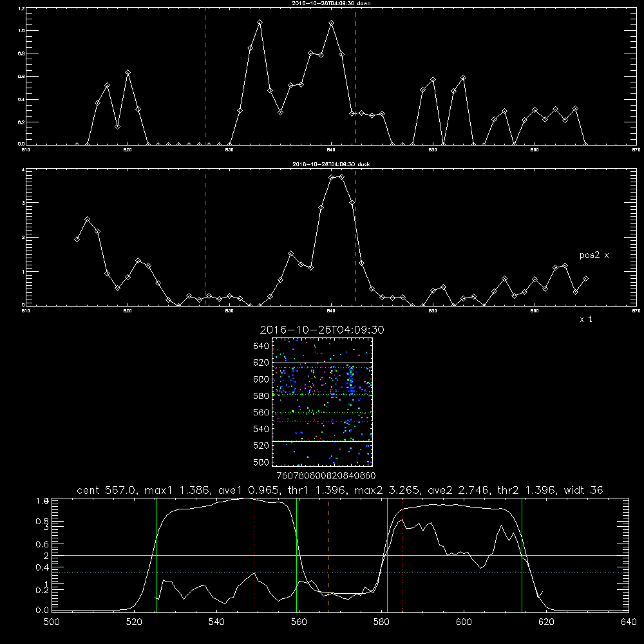
Task: Click the scatter image x-axis tick labels '760780800820840860'
Action: click(326, 476)
